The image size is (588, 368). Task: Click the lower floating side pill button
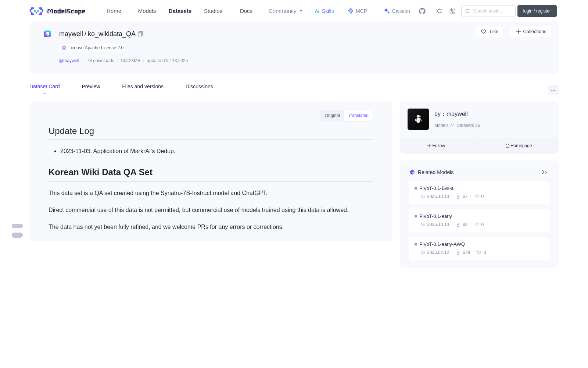coord(17,235)
